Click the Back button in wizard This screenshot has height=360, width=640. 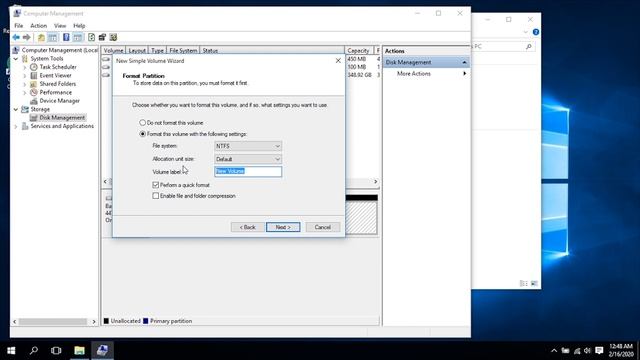click(x=247, y=227)
